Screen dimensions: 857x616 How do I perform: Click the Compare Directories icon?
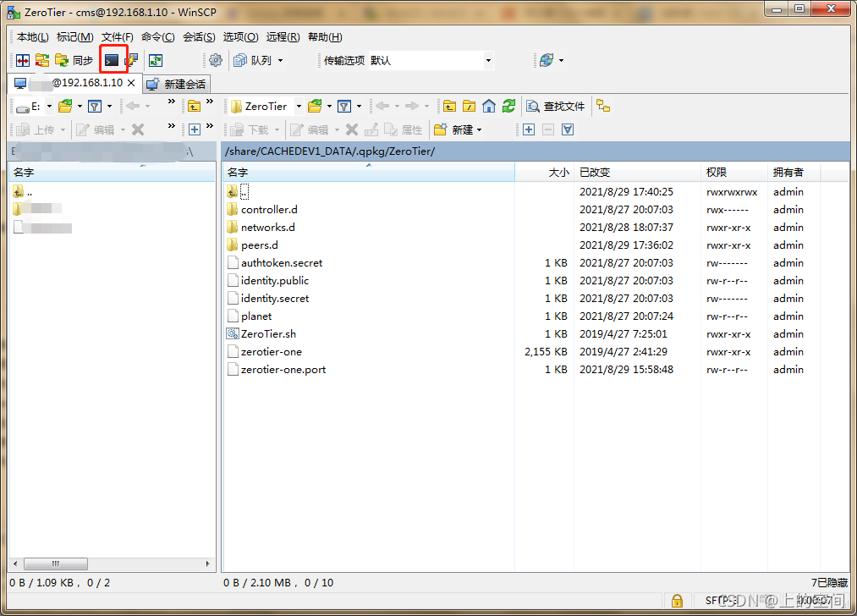point(23,60)
